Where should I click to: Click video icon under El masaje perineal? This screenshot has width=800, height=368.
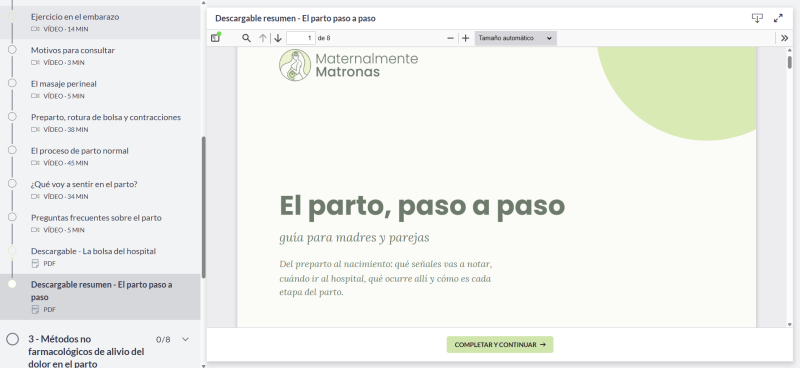point(35,96)
